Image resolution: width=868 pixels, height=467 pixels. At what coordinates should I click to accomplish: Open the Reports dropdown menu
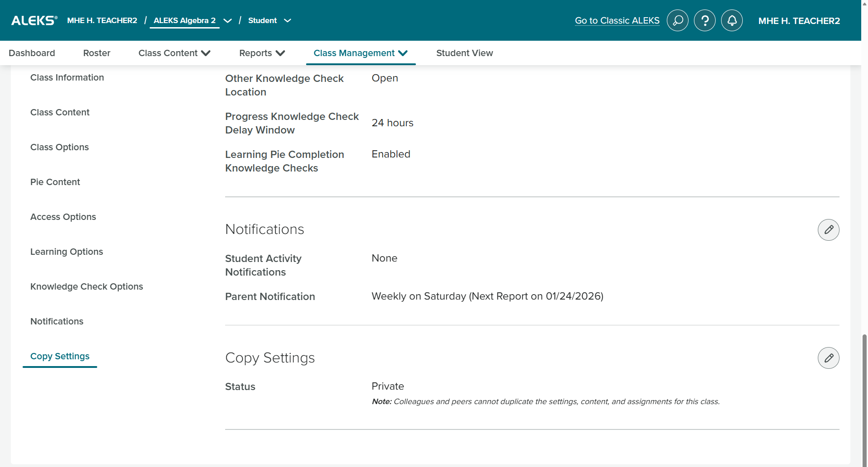[262, 53]
